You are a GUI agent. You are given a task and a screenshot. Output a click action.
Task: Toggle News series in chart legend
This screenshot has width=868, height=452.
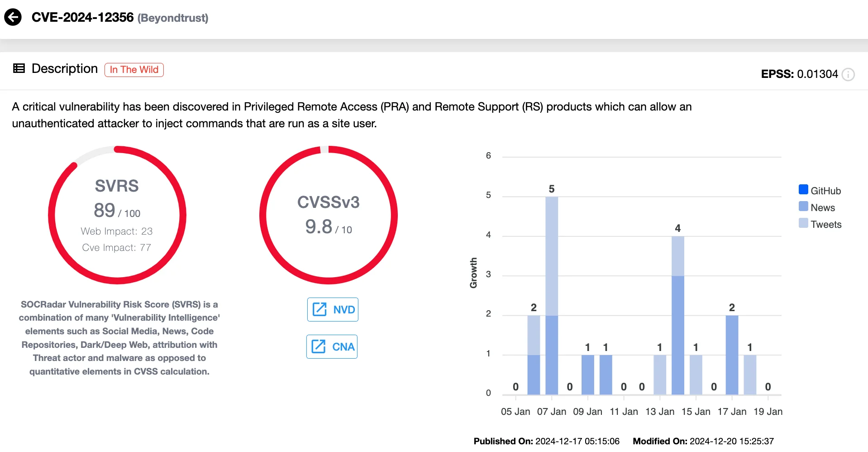pyautogui.click(x=817, y=207)
